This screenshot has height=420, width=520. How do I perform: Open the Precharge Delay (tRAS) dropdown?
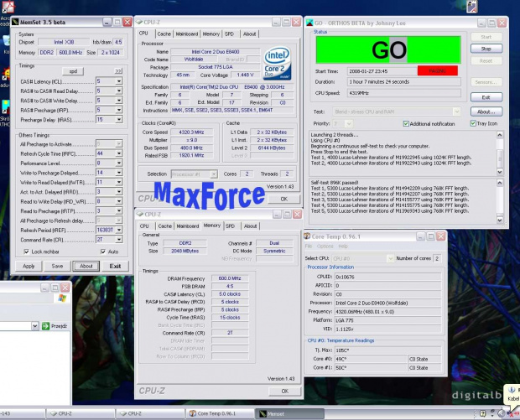[x=119, y=120]
